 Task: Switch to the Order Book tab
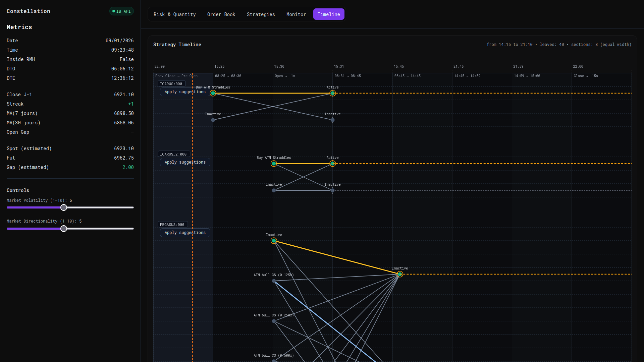click(x=221, y=14)
